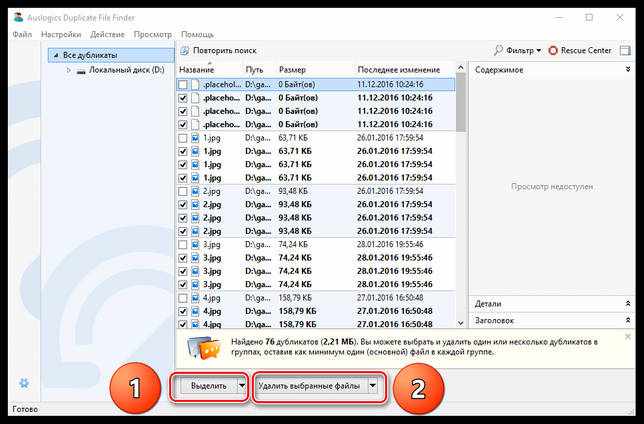Click the drive icon of Локальный диск (D:)
Screen dimensions: 644x424
(x=81, y=71)
